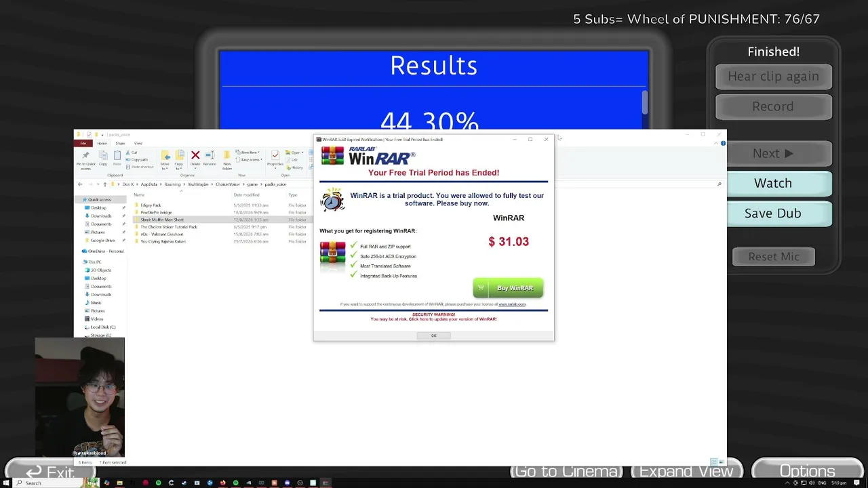This screenshot has width=868, height=488.
Task: Click the Reset Mic button
Action: pos(774,257)
